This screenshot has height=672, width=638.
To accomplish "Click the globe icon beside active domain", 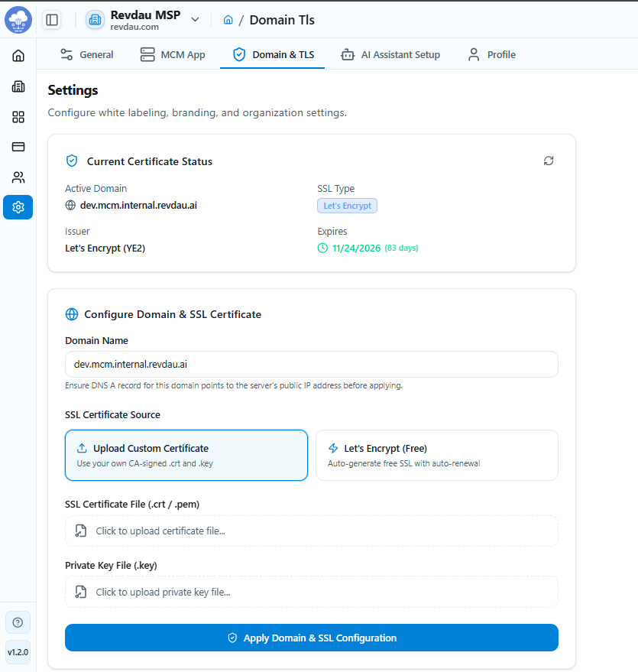I will (x=70, y=206).
